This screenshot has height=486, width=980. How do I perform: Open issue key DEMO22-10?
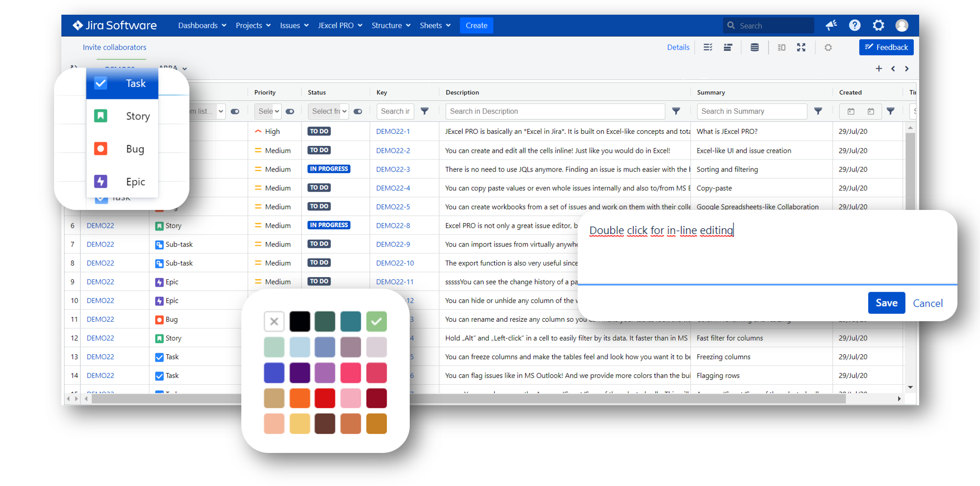395,263
